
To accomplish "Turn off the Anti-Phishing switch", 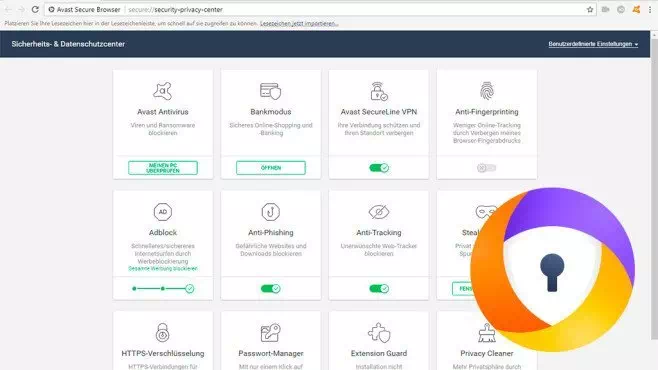I will pos(271,289).
